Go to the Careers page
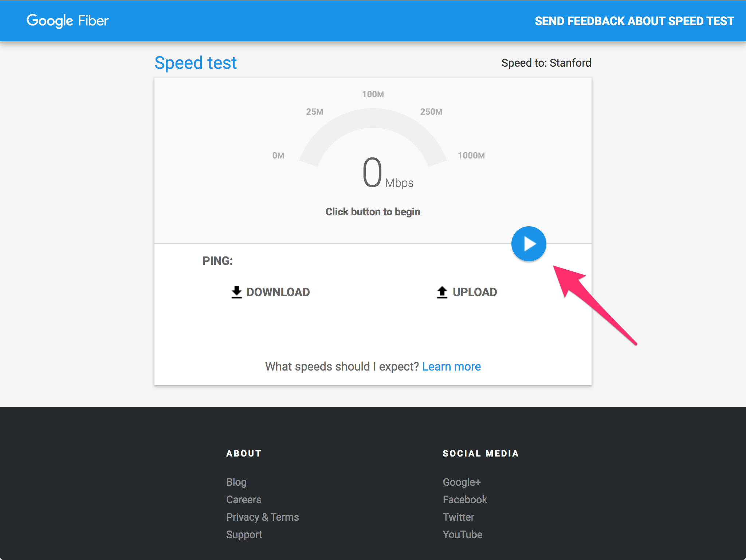 244,500
